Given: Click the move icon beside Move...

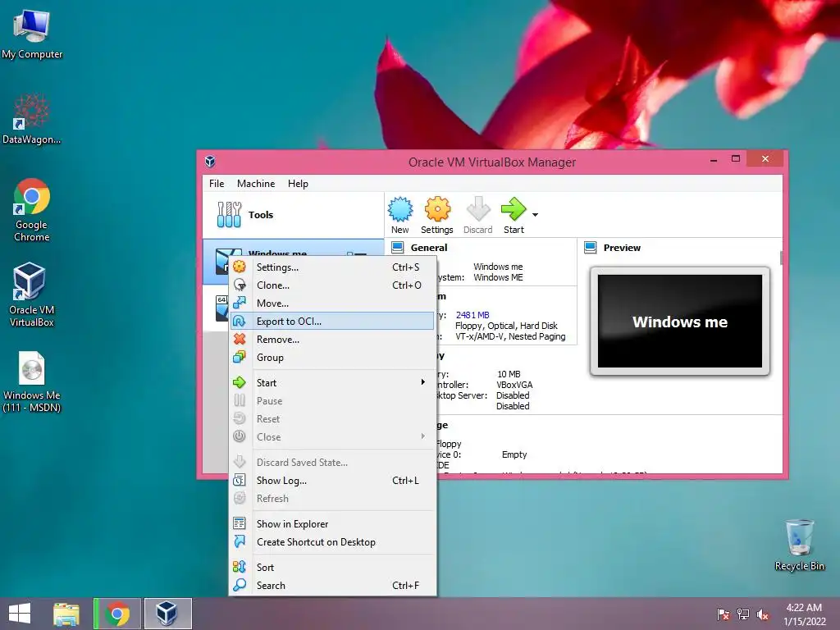Looking at the screenshot, I should pyautogui.click(x=240, y=303).
